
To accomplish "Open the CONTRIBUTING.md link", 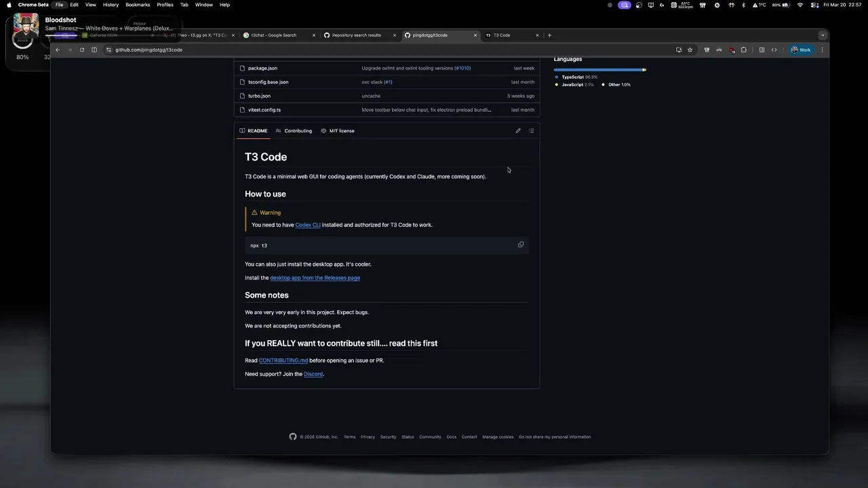I will [283, 361].
